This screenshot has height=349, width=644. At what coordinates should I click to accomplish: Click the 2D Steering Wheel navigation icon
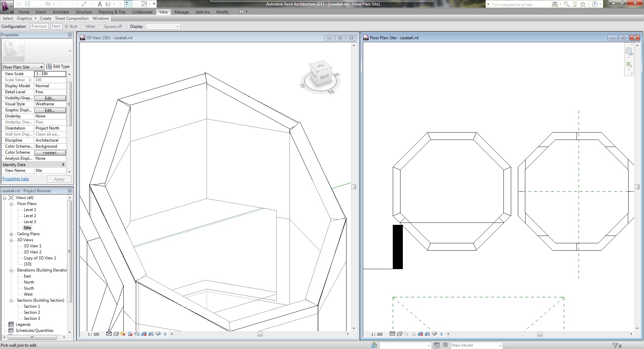629,51
